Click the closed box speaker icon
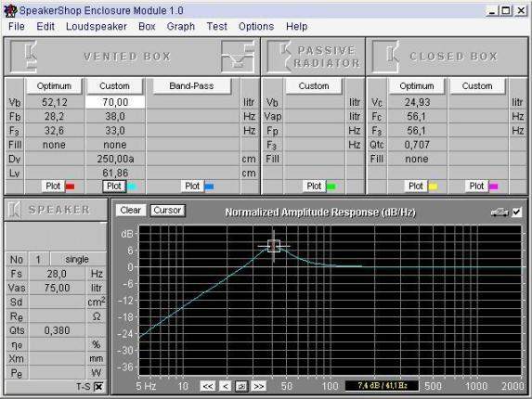532x399 pixels. 386,57
